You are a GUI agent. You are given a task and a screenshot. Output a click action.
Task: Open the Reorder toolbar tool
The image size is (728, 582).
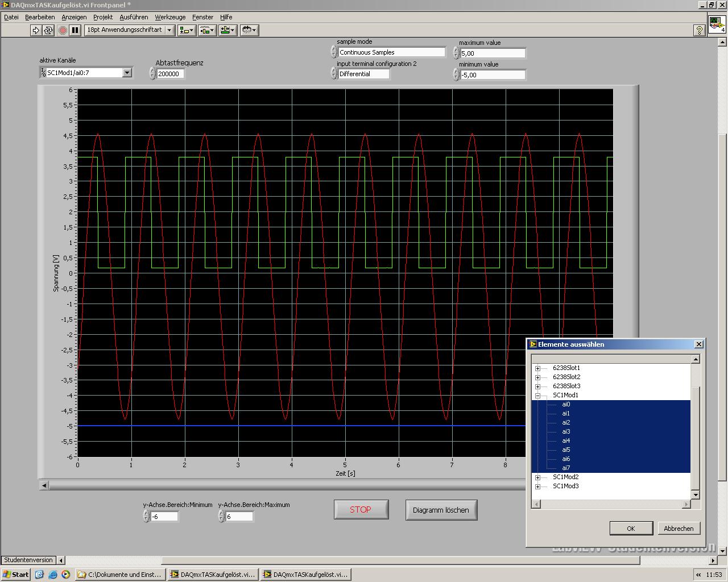[x=249, y=30]
